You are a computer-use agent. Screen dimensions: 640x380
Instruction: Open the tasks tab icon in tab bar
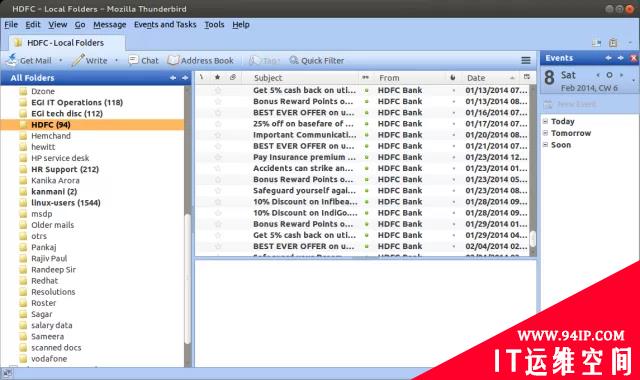613,43
